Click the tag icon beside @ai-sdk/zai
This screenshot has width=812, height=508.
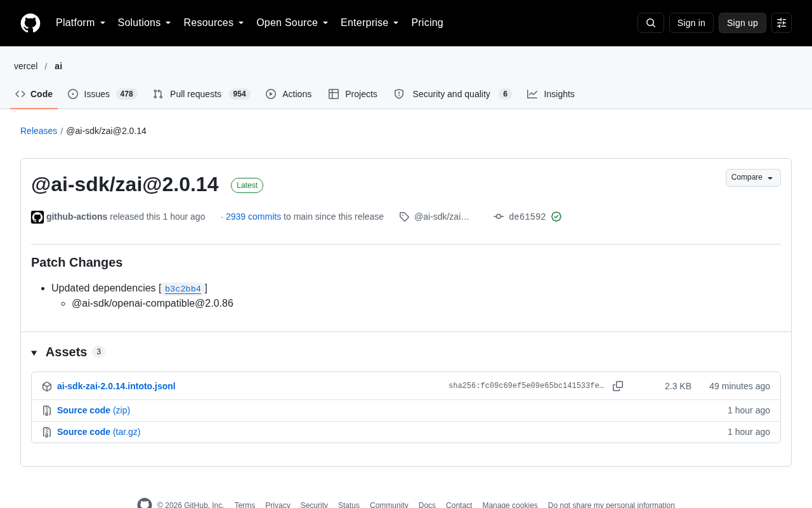(404, 217)
